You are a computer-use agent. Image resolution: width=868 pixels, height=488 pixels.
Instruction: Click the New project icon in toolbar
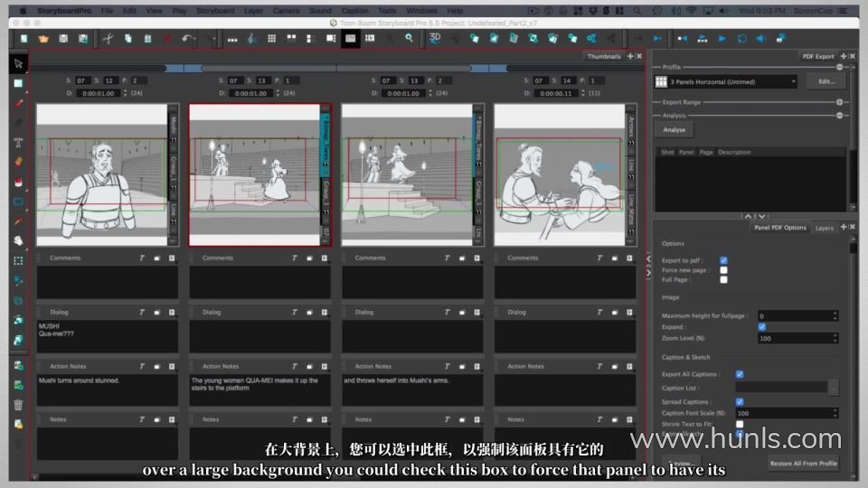pyautogui.click(x=24, y=38)
